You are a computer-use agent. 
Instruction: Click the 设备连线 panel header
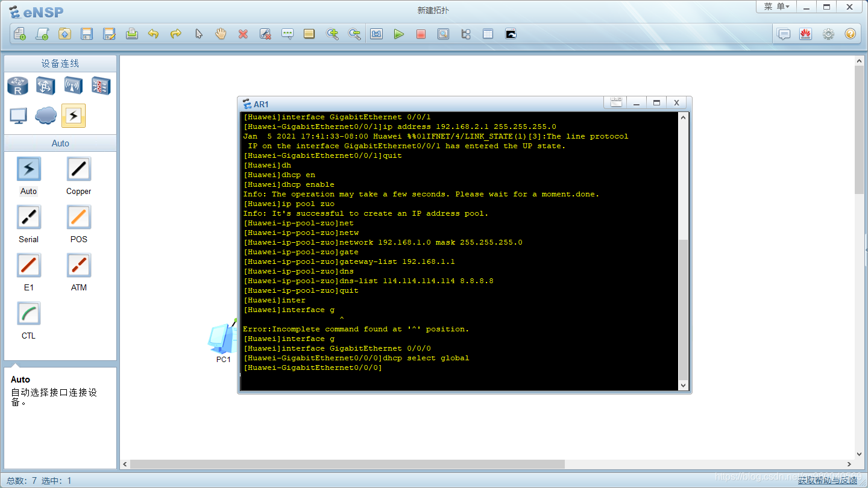pyautogui.click(x=60, y=63)
